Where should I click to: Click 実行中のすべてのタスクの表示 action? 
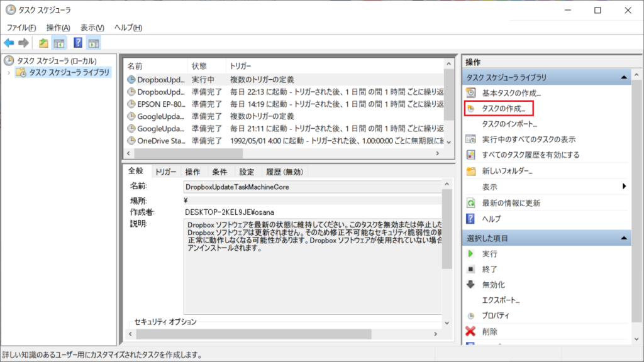528,140
